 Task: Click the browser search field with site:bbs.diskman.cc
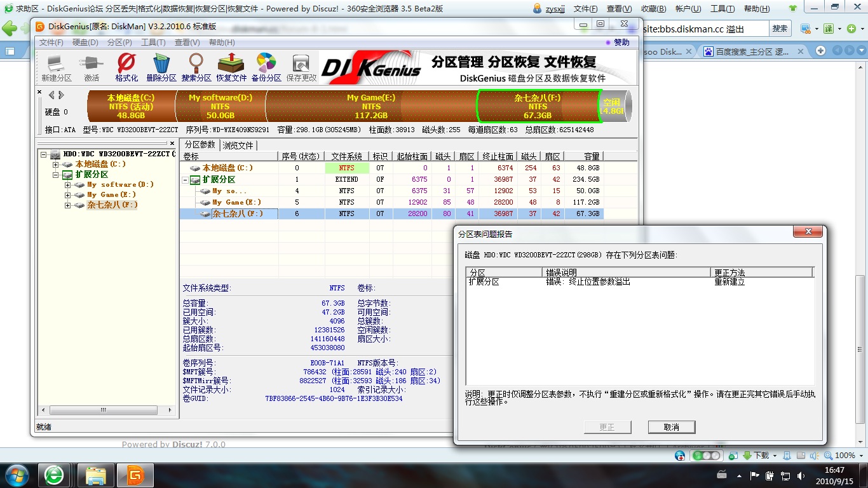click(704, 29)
